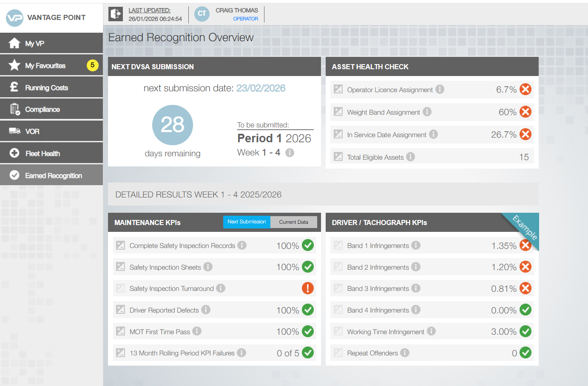Click chart icon beside Total Eligible Assets
Screen dimensions: 588x386
pyautogui.click(x=338, y=157)
